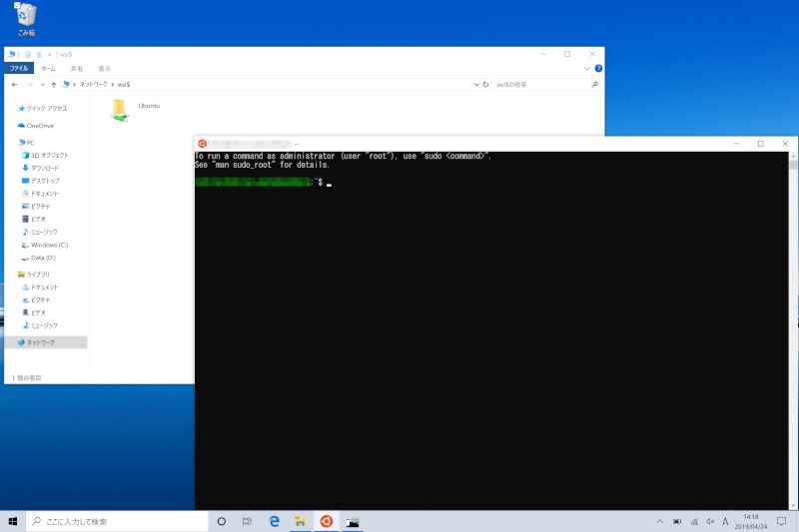Expand the Explorer ribbon chevron
The image size is (799, 532).
(x=586, y=68)
